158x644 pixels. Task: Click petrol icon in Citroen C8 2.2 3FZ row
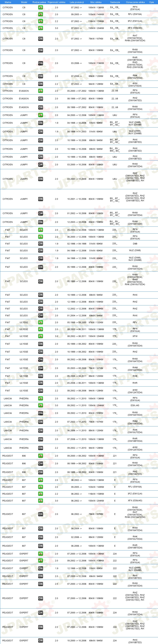(40, 21)
